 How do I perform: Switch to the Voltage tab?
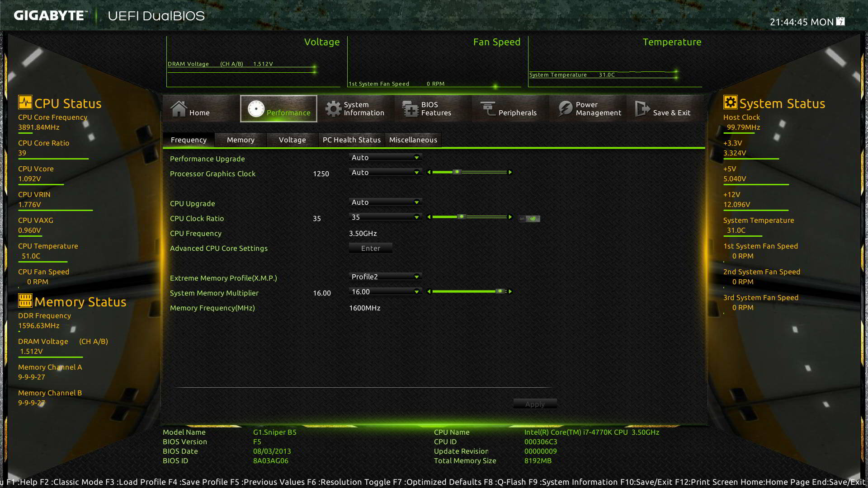(292, 140)
